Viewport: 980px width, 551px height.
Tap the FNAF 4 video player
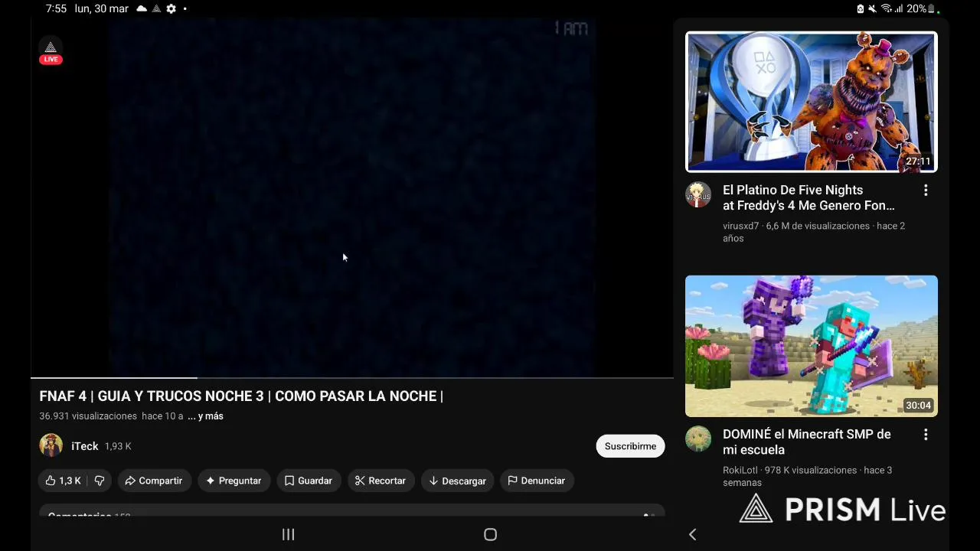click(x=352, y=197)
